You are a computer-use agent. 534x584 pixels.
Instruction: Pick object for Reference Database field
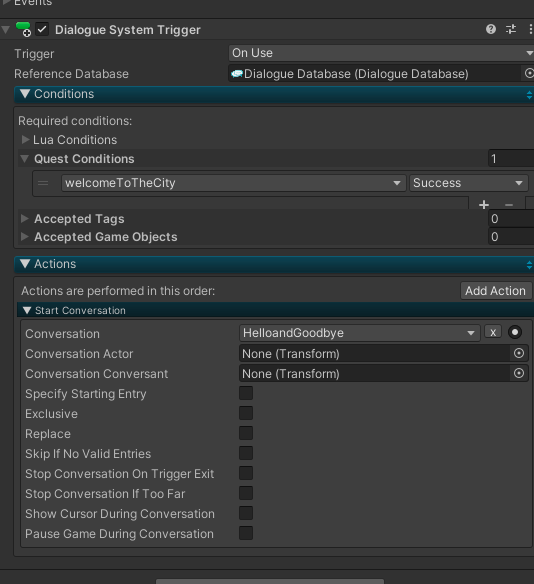529,73
